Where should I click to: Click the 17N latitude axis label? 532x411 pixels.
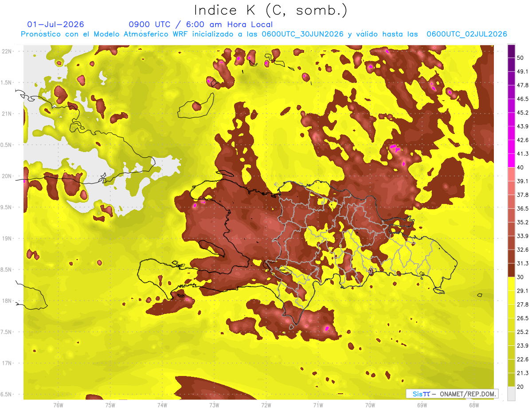[x=7, y=363]
